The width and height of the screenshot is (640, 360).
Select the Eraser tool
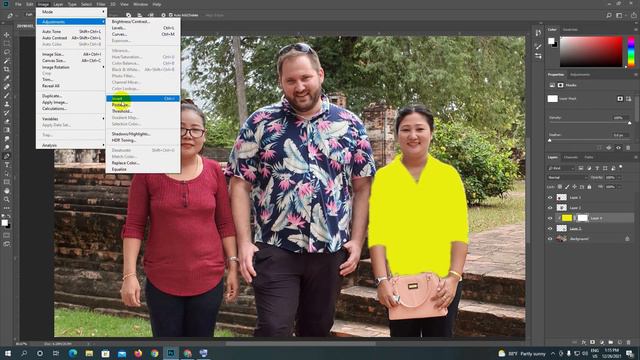7,121
